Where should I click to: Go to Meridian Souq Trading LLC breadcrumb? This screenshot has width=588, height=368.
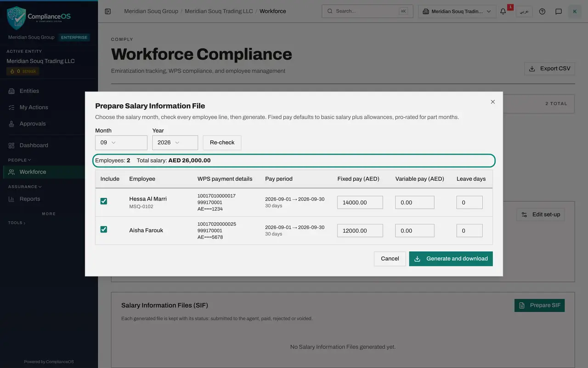pyautogui.click(x=219, y=11)
